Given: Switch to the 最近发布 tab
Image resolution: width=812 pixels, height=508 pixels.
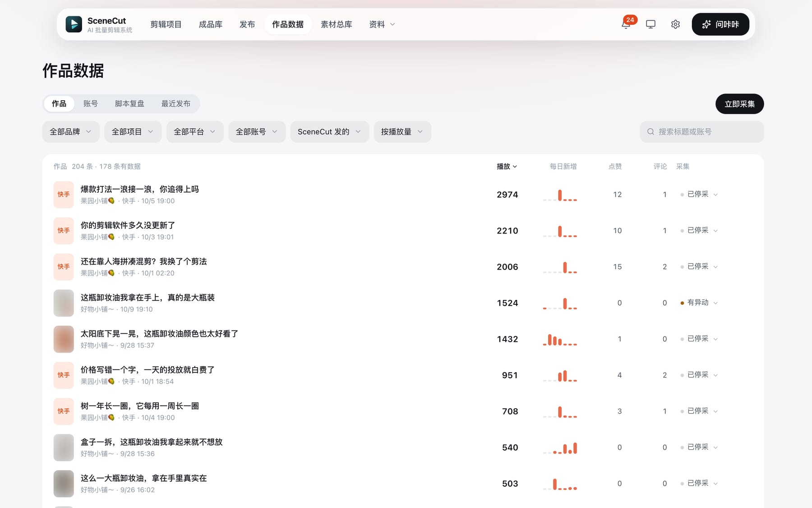Looking at the screenshot, I should 176,104.
